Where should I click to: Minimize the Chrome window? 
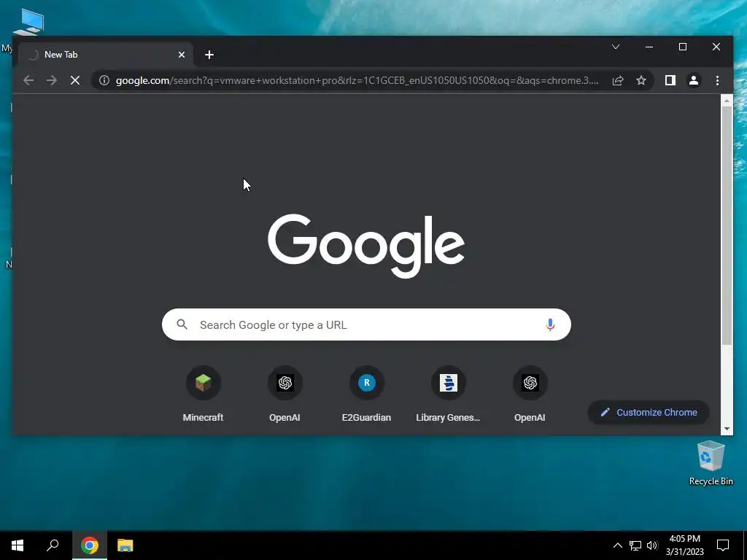pos(649,47)
